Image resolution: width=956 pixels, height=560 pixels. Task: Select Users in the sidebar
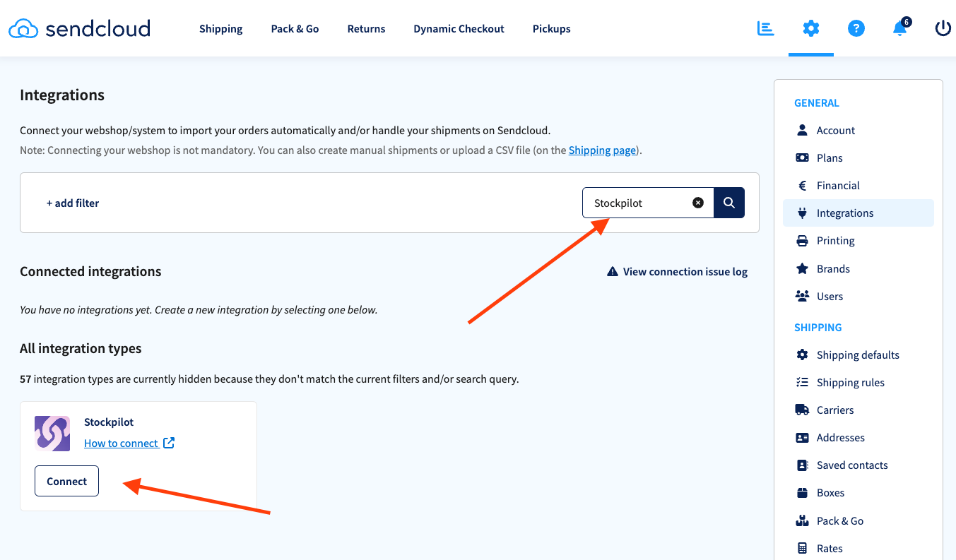click(x=858, y=296)
